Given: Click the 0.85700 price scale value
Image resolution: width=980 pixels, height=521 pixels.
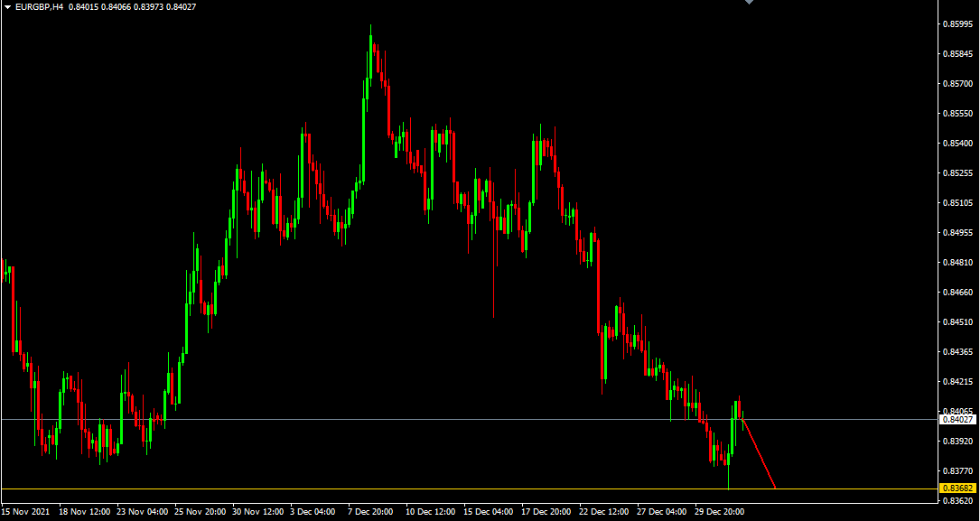Looking at the screenshot, I should [x=958, y=84].
